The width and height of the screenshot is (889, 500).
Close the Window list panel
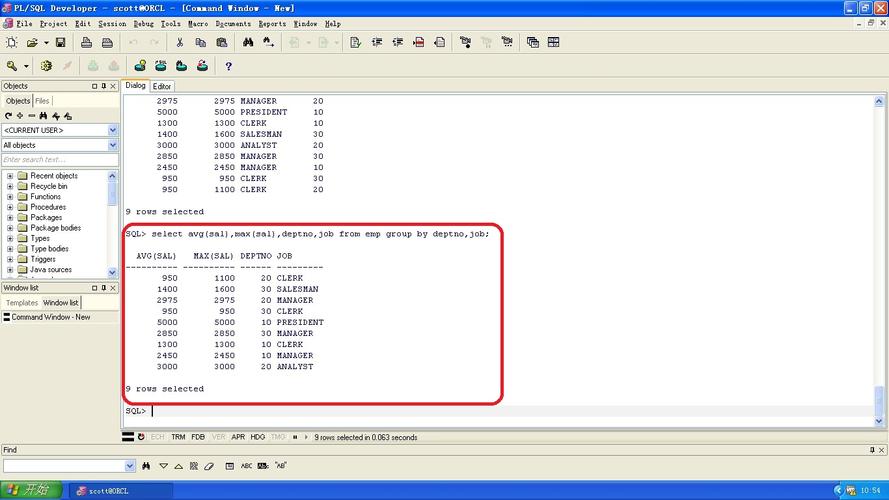tap(113, 288)
